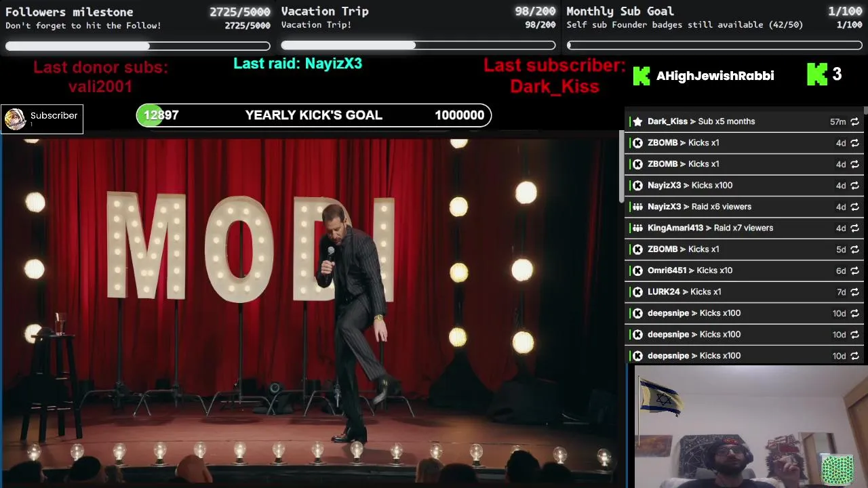The height and width of the screenshot is (488, 868).
Task: Replay the Omri6451 Kicks x10 alert
Action: (854, 270)
